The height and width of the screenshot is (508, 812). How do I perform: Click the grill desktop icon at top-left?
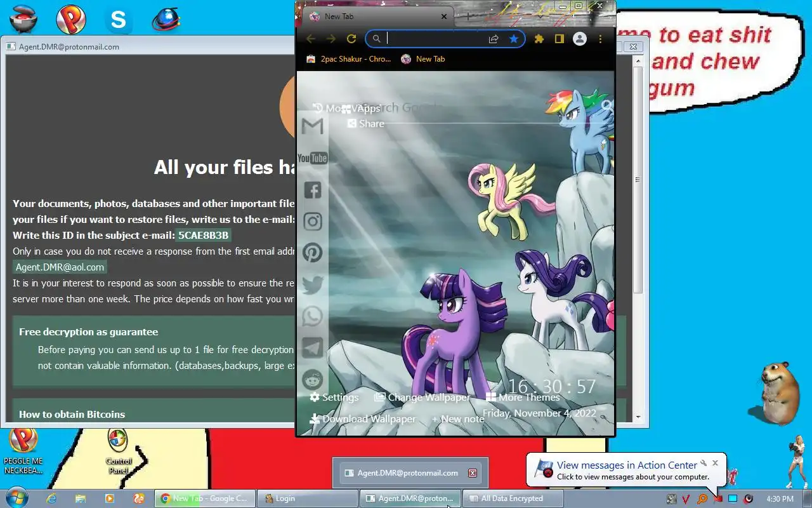(23, 19)
